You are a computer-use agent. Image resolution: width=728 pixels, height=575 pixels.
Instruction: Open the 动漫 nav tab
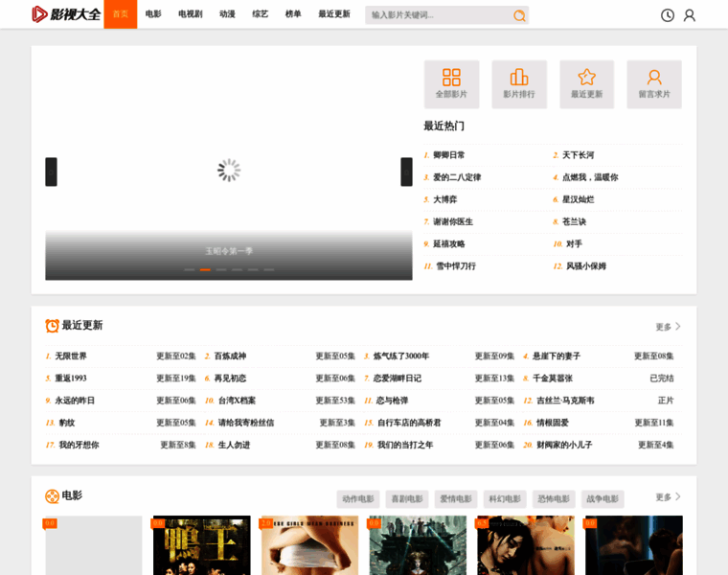[x=227, y=14]
